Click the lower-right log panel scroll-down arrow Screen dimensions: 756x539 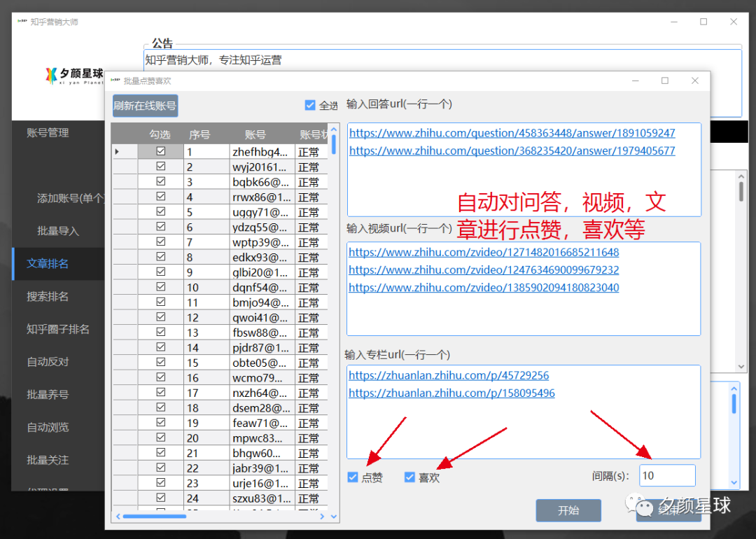pos(734,482)
